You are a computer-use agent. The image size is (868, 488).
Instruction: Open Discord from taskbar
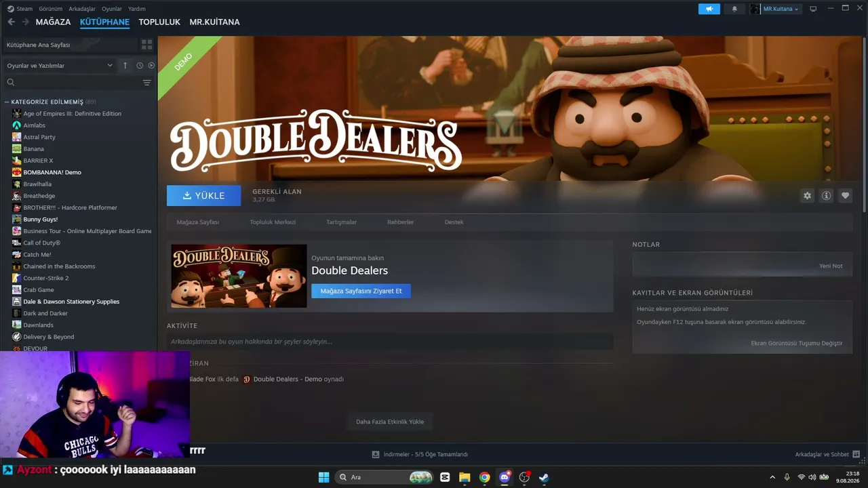(x=505, y=477)
